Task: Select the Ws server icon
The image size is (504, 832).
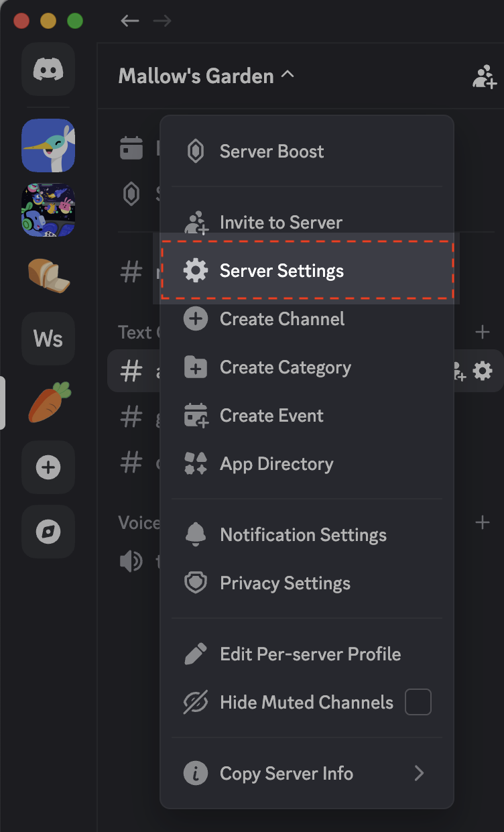Action: 48,339
